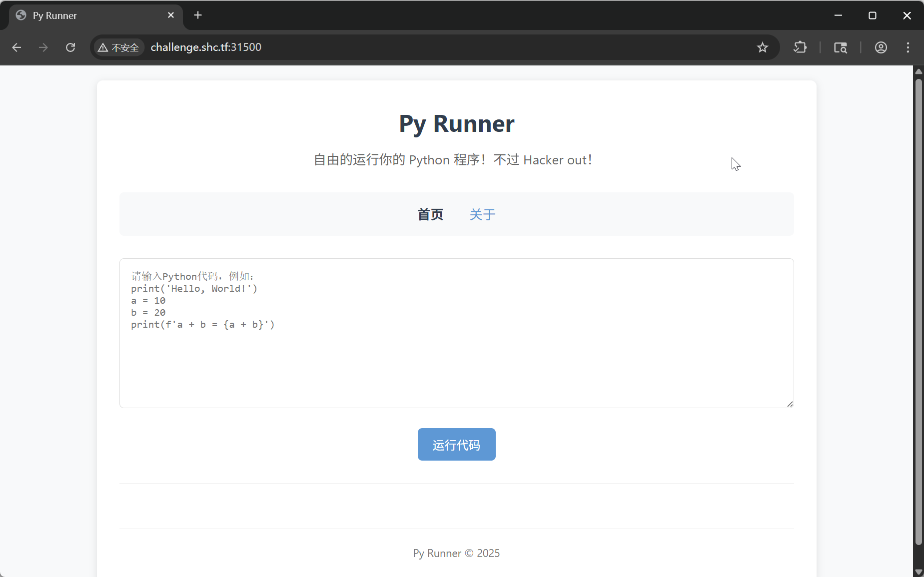Screen dimensions: 924x577
Task: Click the address bar URL
Action: [206, 47]
